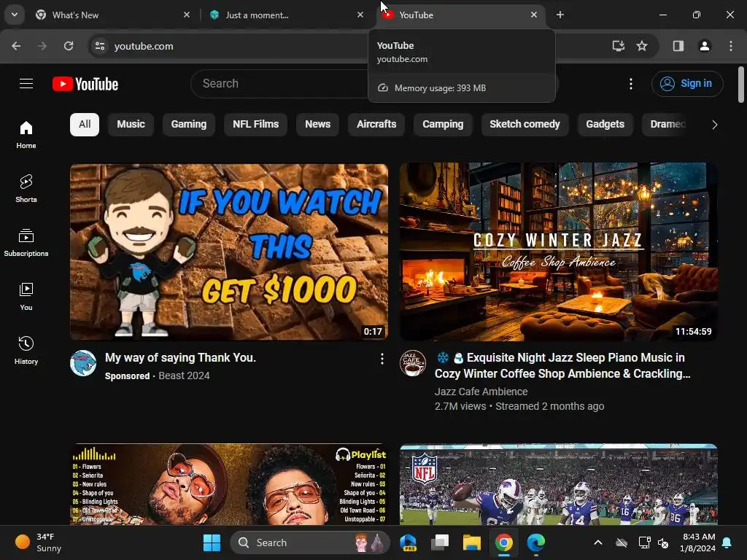Click the YouTube logo

coord(85,84)
